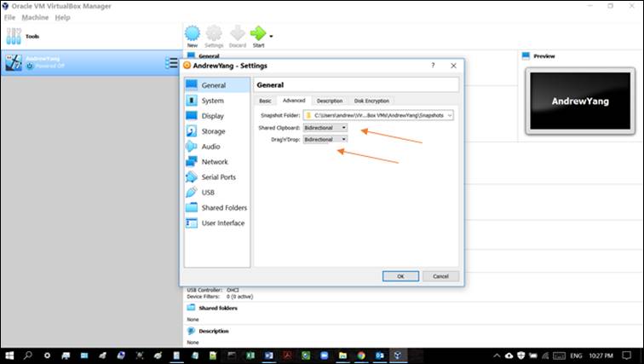Click the help question mark in Settings dialog
The image size is (644, 364).
click(433, 66)
